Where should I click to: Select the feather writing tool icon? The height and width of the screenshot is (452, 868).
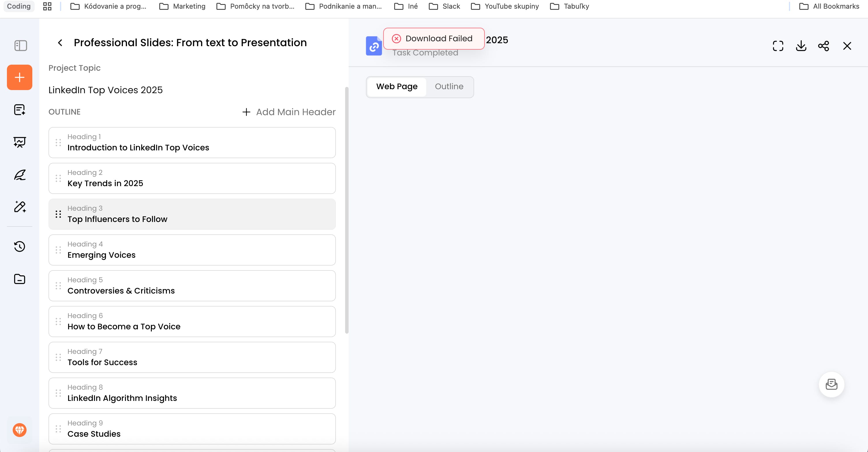[20, 175]
